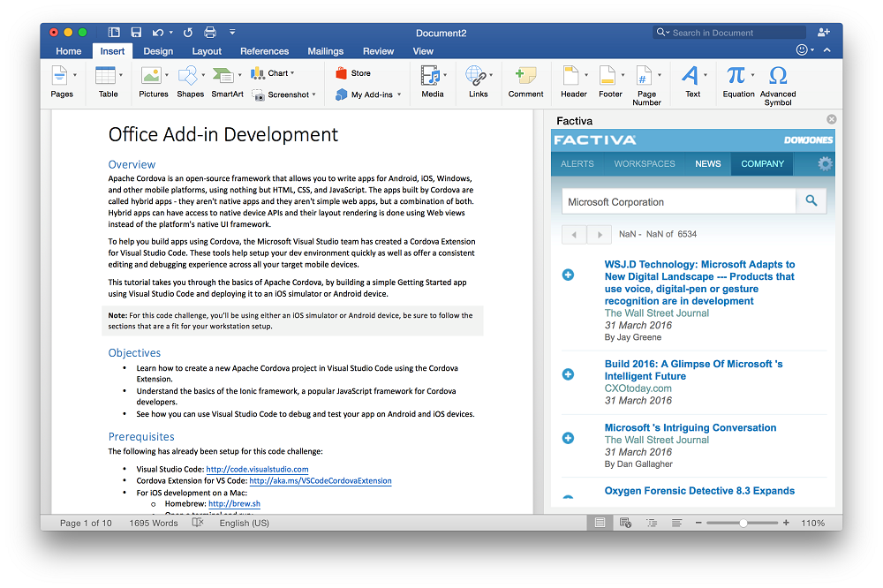Click the Pages icon in ribbon
The height and width of the screenshot is (588, 883).
(60, 75)
